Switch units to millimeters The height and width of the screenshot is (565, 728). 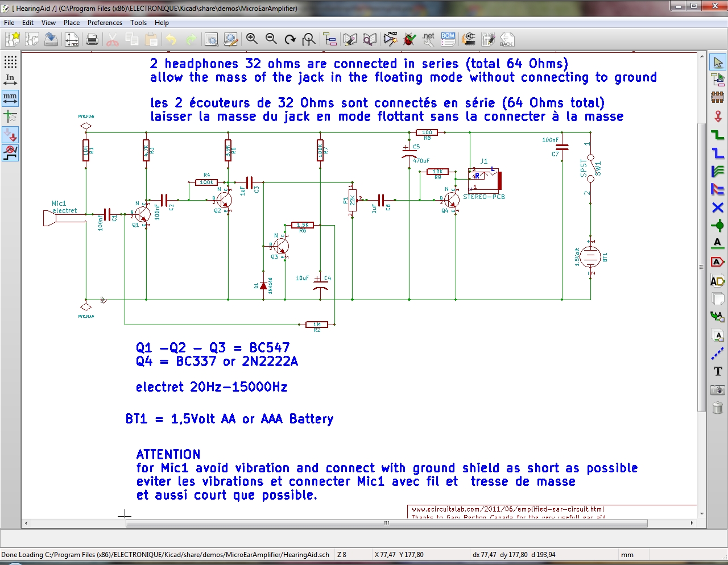pos(10,98)
